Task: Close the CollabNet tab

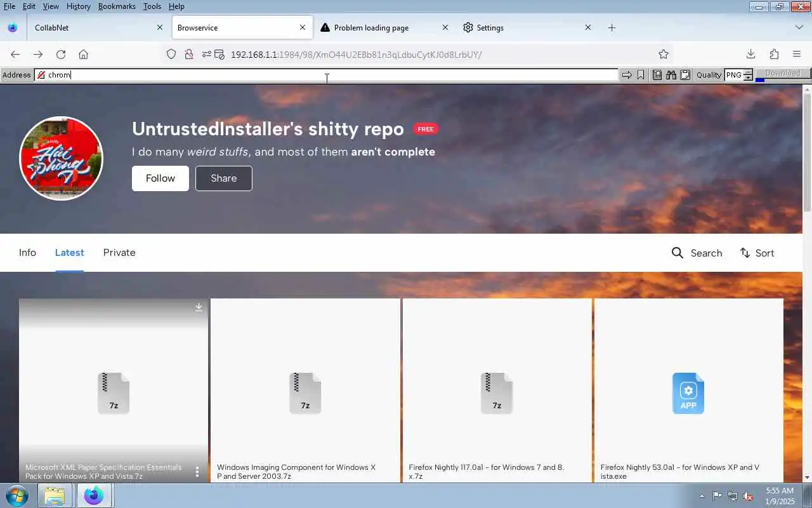Action: pos(160,28)
